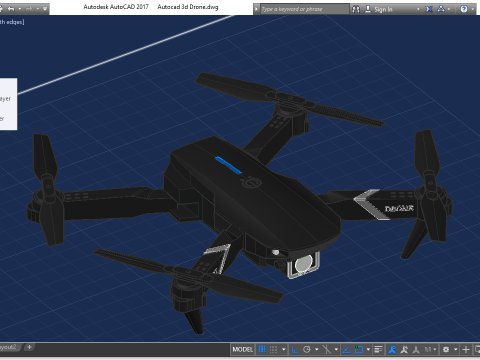This screenshot has width=480, height=360.
Task: Click the drone's front camera lens
Action: (303, 264)
